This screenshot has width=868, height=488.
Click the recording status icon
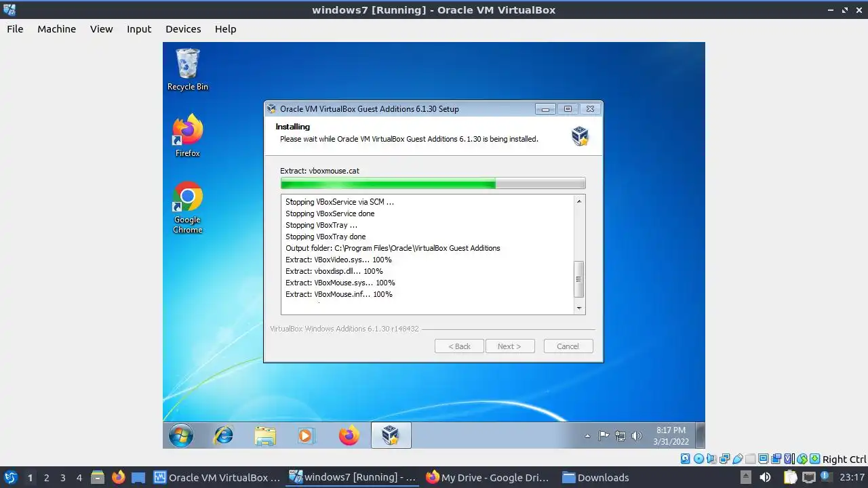776,459
